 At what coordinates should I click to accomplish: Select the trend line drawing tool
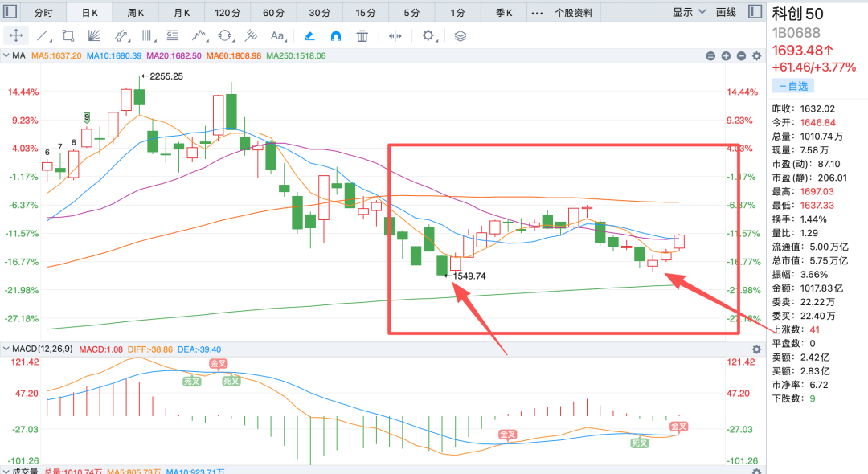43,36
